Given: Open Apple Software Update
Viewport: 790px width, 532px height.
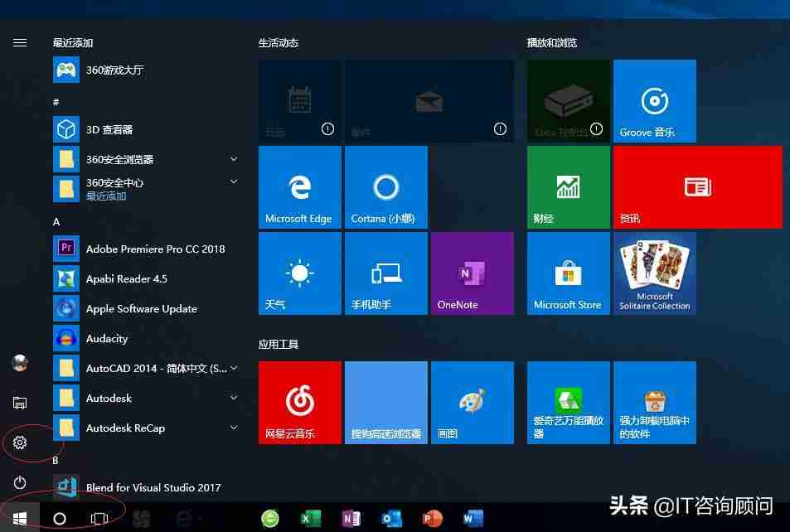Looking at the screenshot, I should (x=146, y=308).
